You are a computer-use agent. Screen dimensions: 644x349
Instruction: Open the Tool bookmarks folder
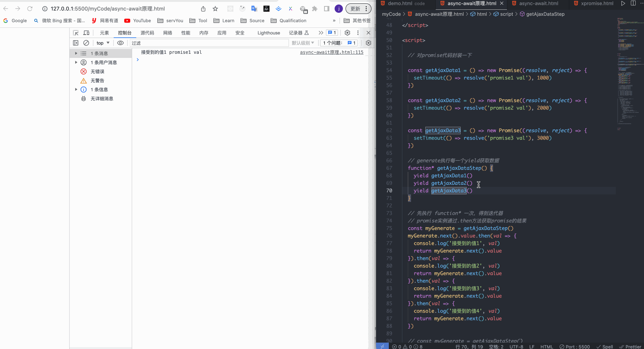[x=198, y=21]
